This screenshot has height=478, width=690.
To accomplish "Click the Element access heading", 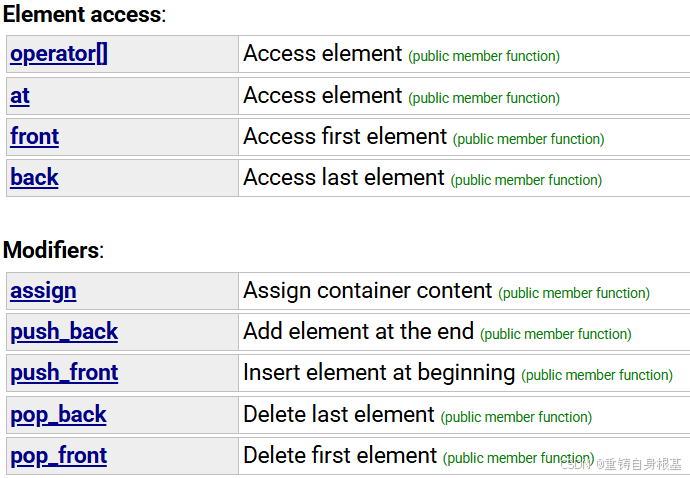I will click(84, 14).
